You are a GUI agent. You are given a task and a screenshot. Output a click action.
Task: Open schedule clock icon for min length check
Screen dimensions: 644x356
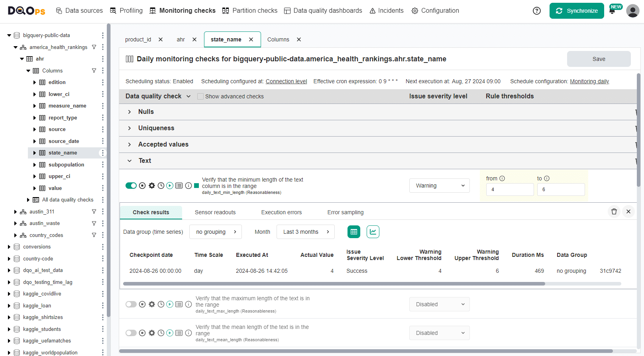tap(161, 186)
